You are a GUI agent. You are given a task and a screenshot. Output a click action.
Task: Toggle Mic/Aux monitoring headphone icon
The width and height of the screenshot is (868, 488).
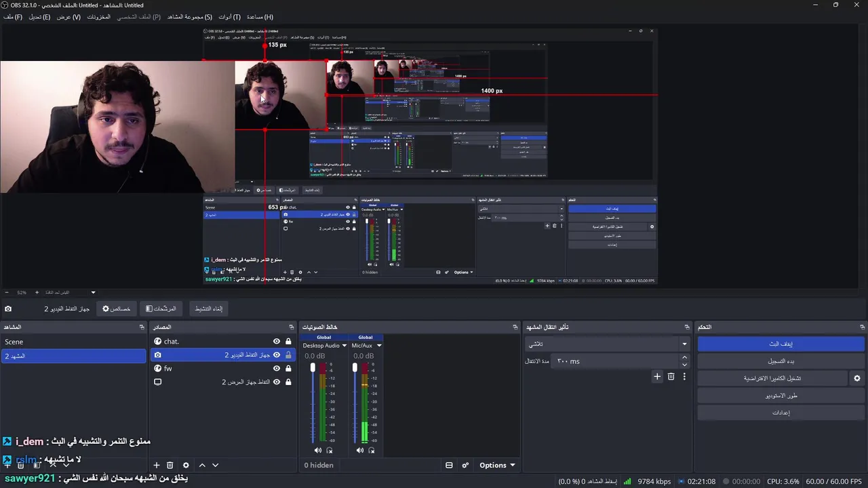[x=372, y=450]
